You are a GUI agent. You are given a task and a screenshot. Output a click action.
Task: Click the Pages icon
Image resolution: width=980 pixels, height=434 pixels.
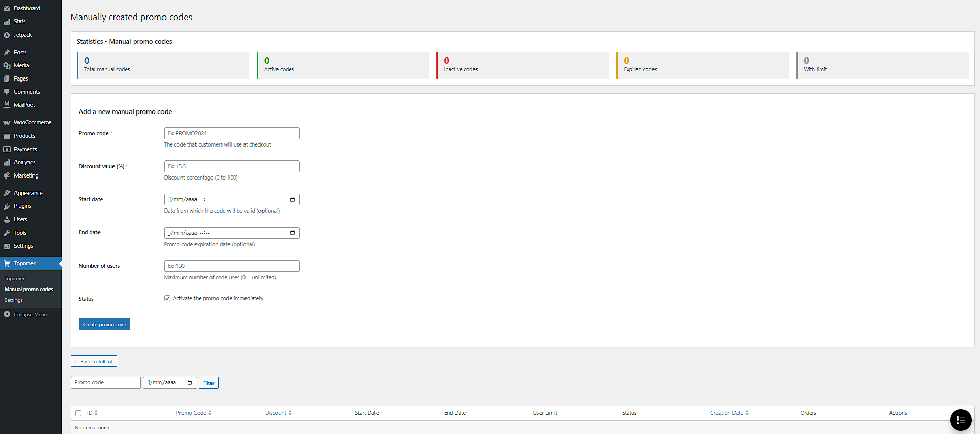click(x=7, y=79)
